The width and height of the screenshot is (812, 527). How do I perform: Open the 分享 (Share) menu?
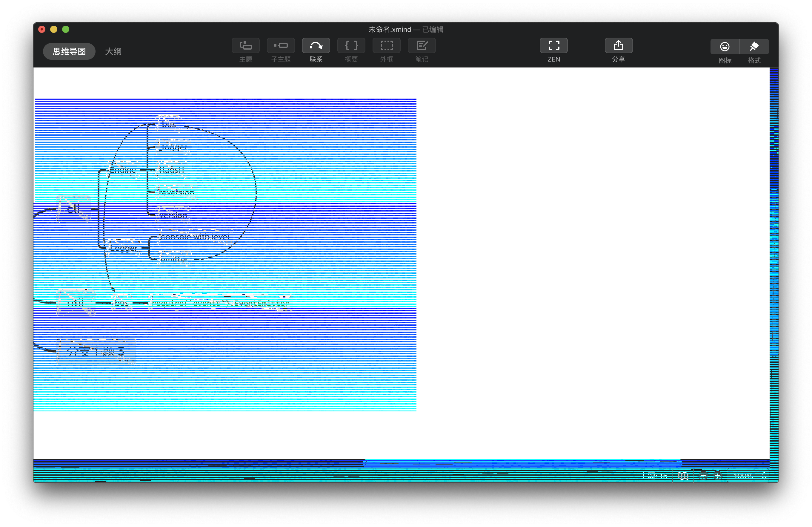[x=618, y=45]
